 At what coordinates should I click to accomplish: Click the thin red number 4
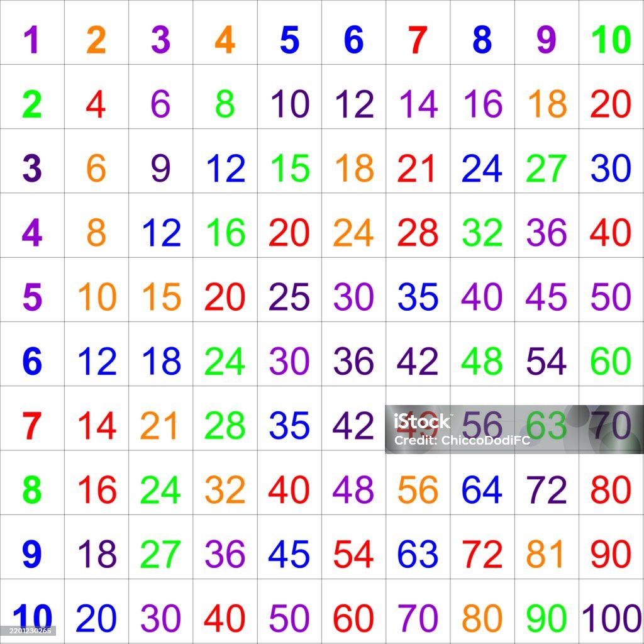tap(96, 104)
